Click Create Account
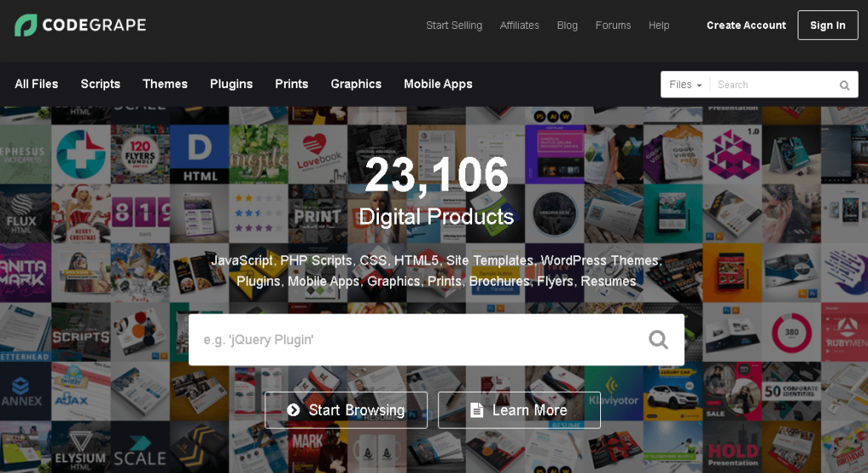The height and width of the screenshot is (473, 868). [746, 25]
